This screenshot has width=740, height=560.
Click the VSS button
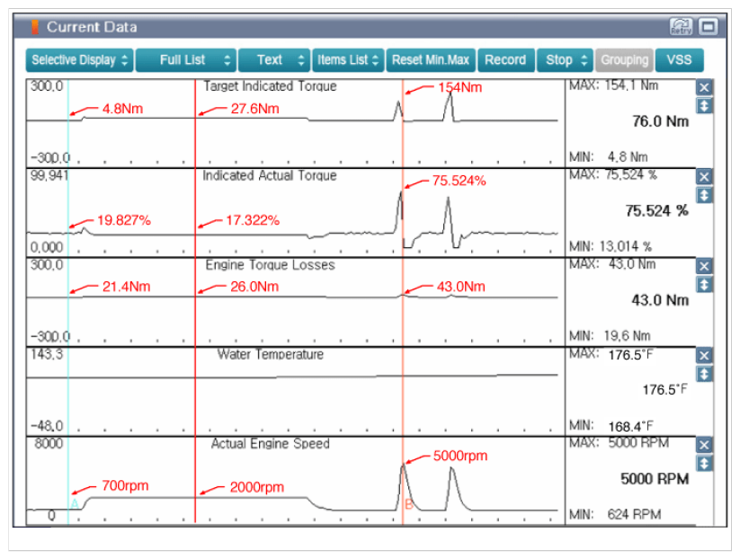click(679, 60)
